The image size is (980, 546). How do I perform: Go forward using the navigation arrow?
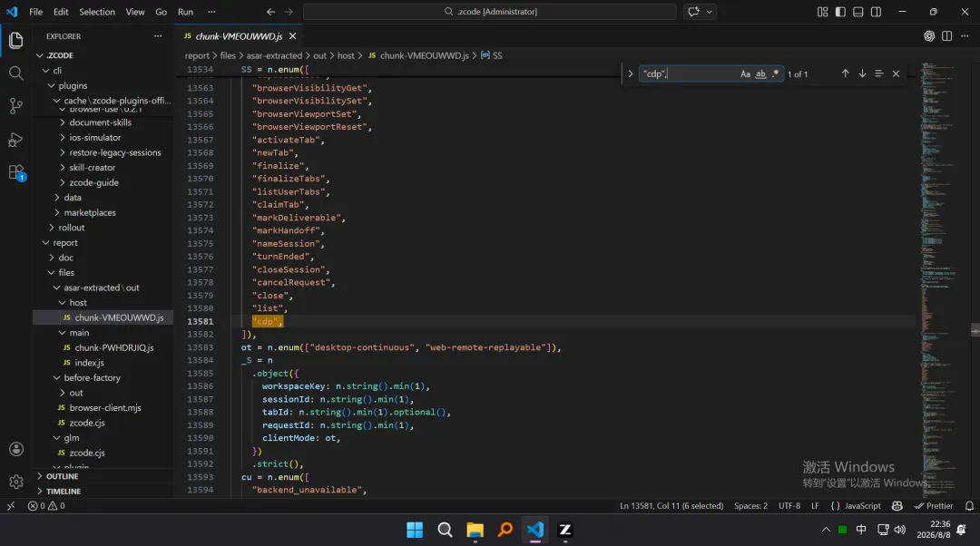click(289, 11)
